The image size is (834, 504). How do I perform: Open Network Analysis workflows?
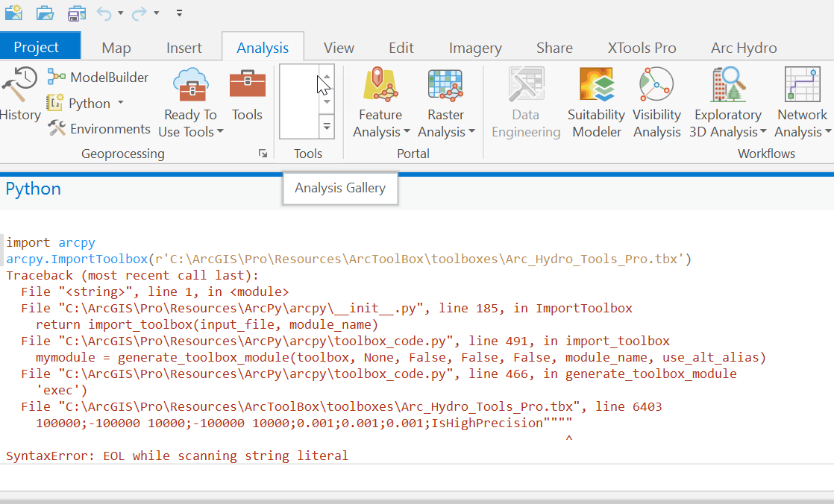(801, 102)
